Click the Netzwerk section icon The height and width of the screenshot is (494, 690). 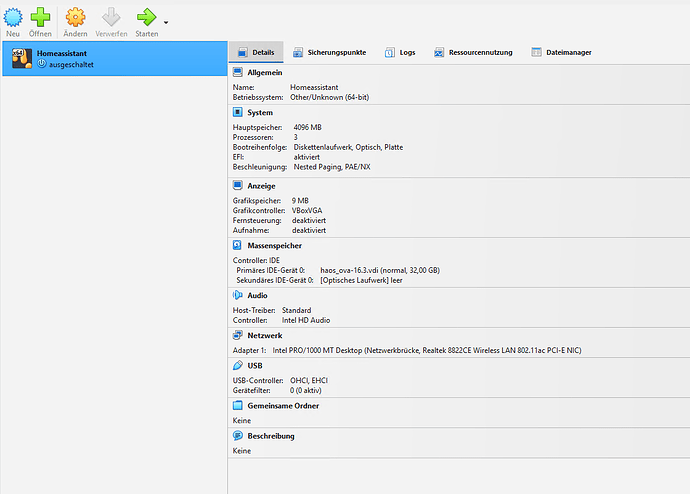click(238, 335)
